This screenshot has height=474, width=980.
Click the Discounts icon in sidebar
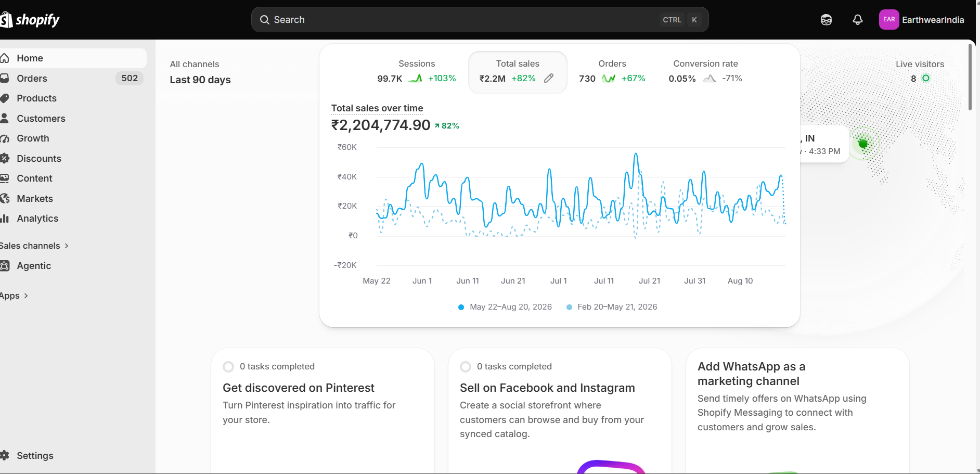[x=5, y=158]
